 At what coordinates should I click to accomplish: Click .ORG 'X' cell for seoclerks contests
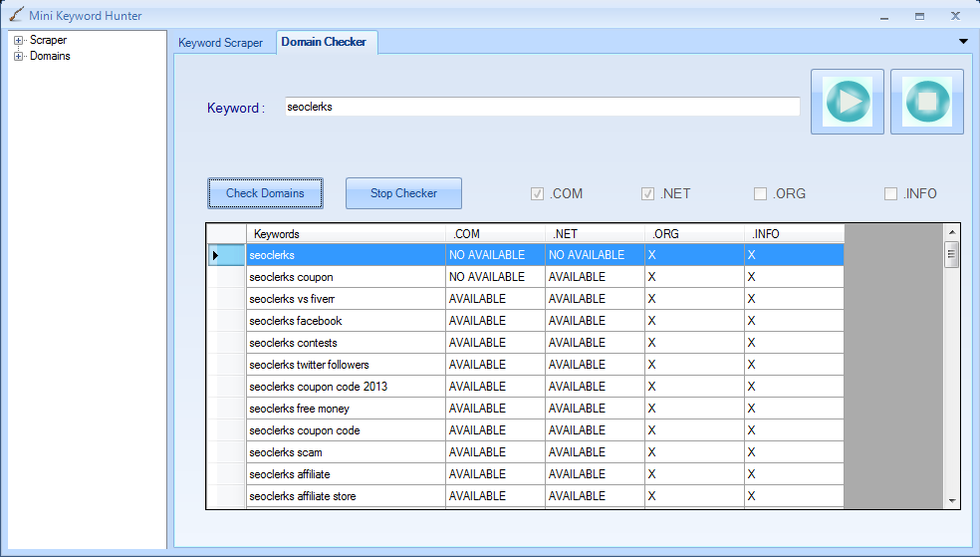(694, 343)
